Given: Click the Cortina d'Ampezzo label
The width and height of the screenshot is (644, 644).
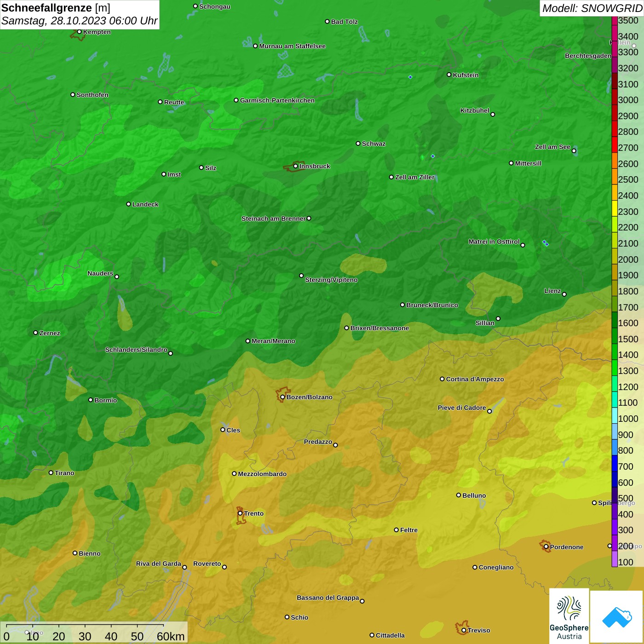Looking at the screenshot, I should click(475, 379).
